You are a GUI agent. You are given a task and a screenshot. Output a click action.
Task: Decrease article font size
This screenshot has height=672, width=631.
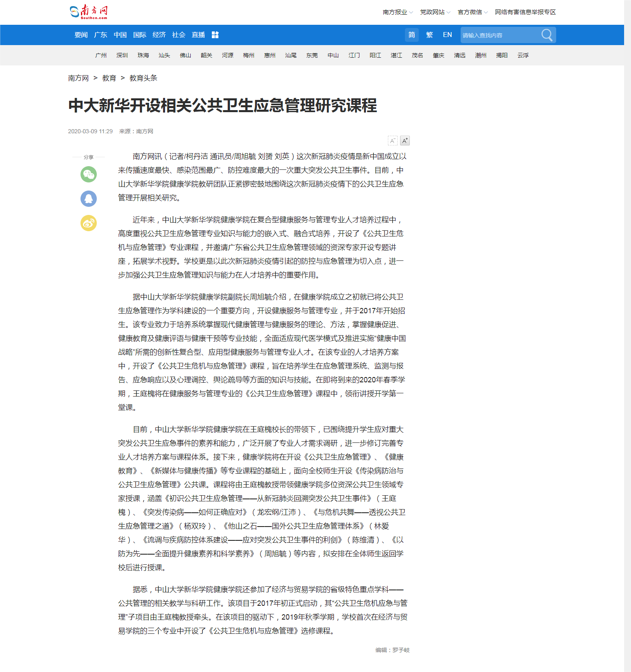tap(392, 141)
